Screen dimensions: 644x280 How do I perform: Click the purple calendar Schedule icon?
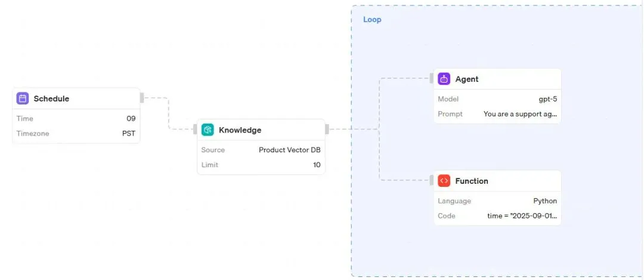click(x=23, y=99)
